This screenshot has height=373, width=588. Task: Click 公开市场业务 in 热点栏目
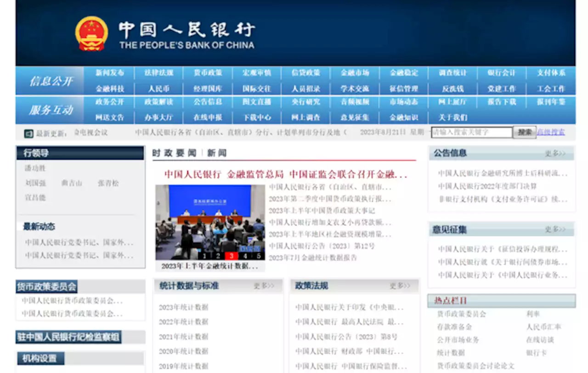tap(458, 340)
